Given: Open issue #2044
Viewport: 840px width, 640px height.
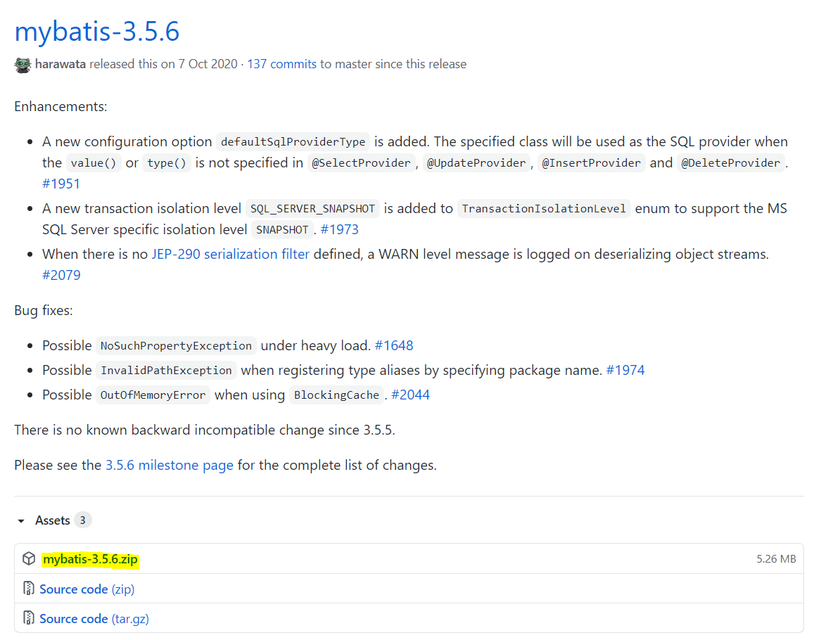Looking at the screenshot, I should coord(410,395).
